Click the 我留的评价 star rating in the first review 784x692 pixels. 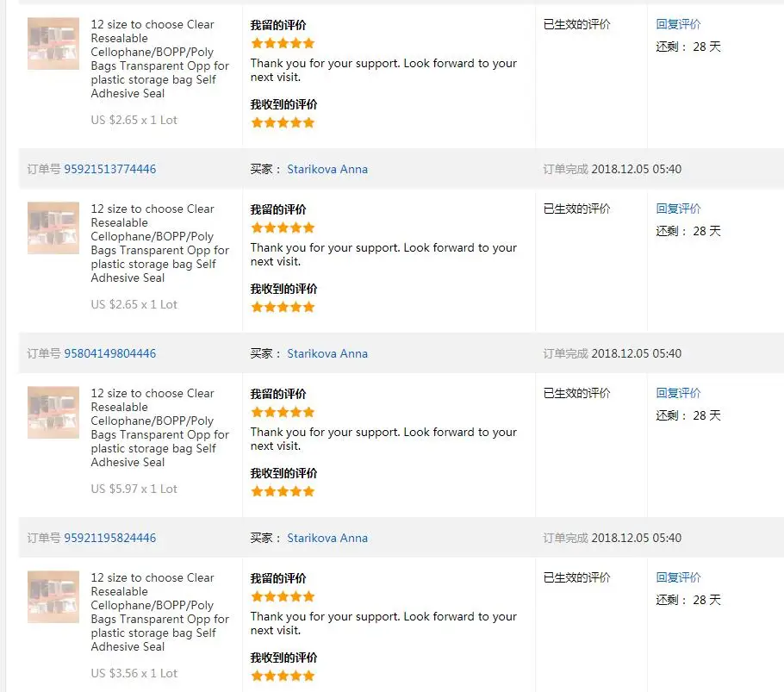point(283,43)
